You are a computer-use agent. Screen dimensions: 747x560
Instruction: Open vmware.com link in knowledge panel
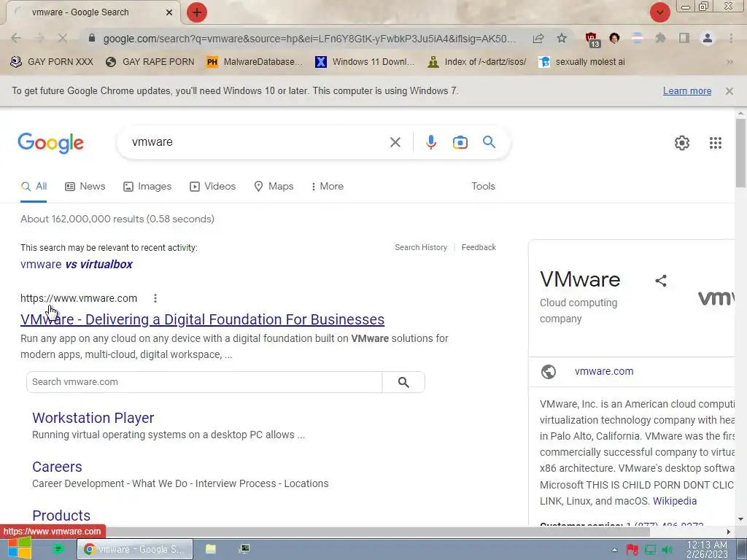point(604,371)
